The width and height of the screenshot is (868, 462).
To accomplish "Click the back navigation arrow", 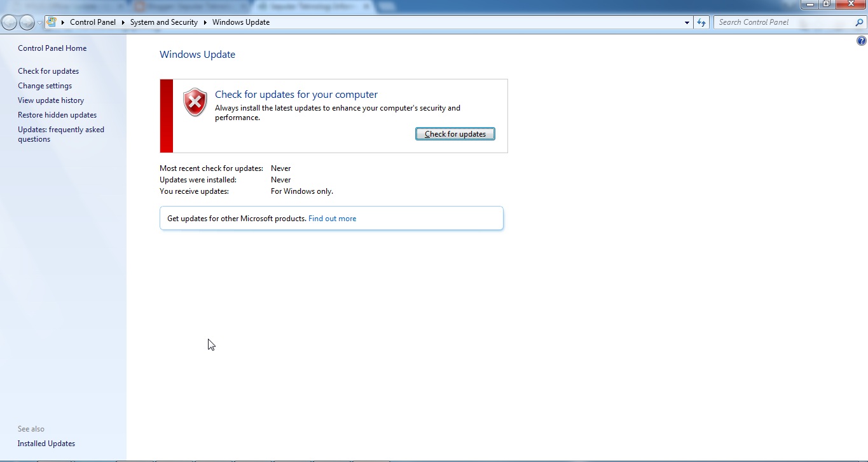I will (9, 22).
